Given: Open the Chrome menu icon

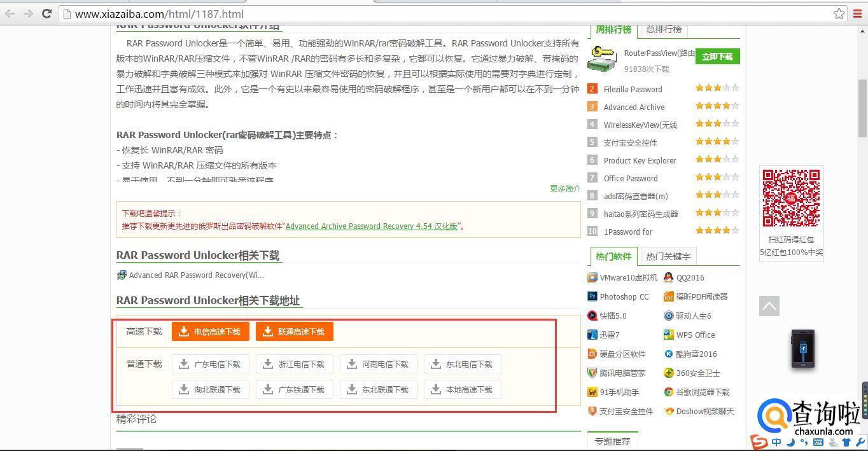Looking at the screenshot, I should point(858,13).
